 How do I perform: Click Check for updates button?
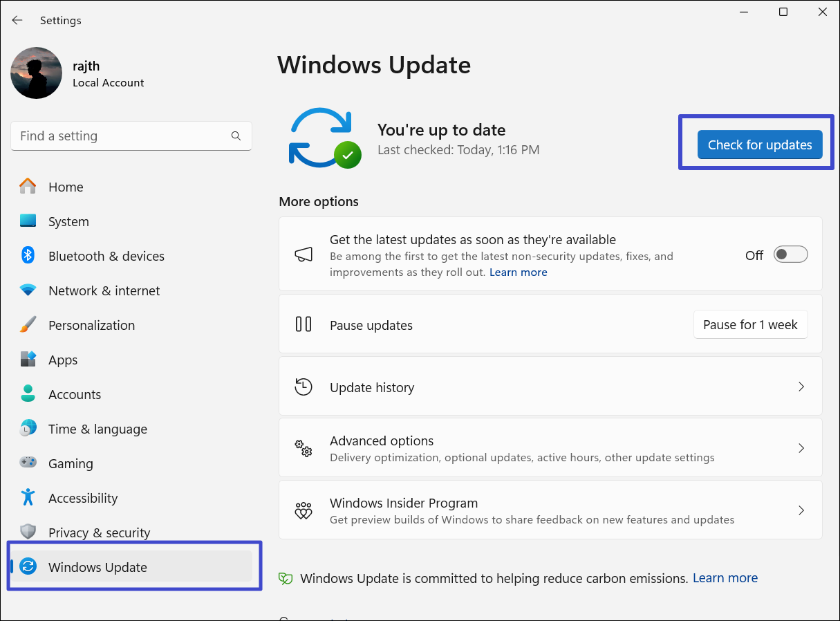click(759, 145)
